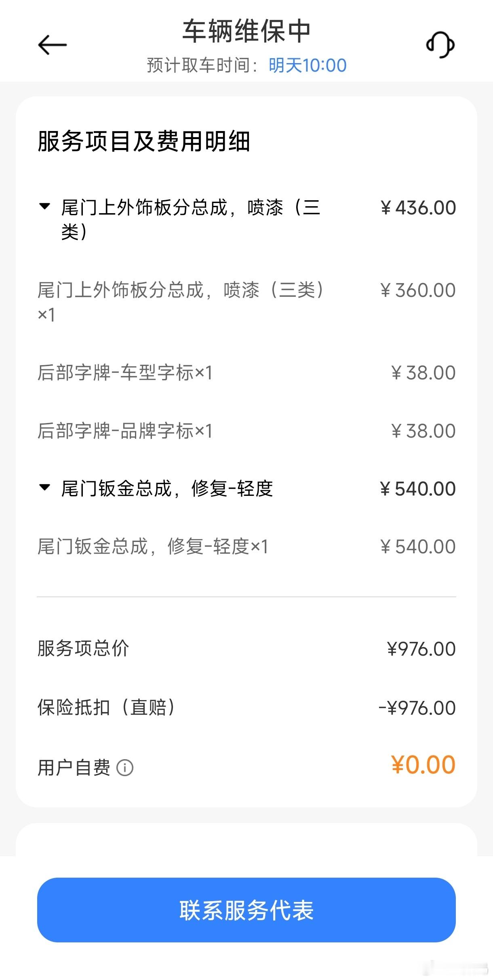Image resolution: width=493 pixels, height=980 pixels.
Task: Tap -¥976.00 insurance deduction amount
Action: [x=417, y=708]
